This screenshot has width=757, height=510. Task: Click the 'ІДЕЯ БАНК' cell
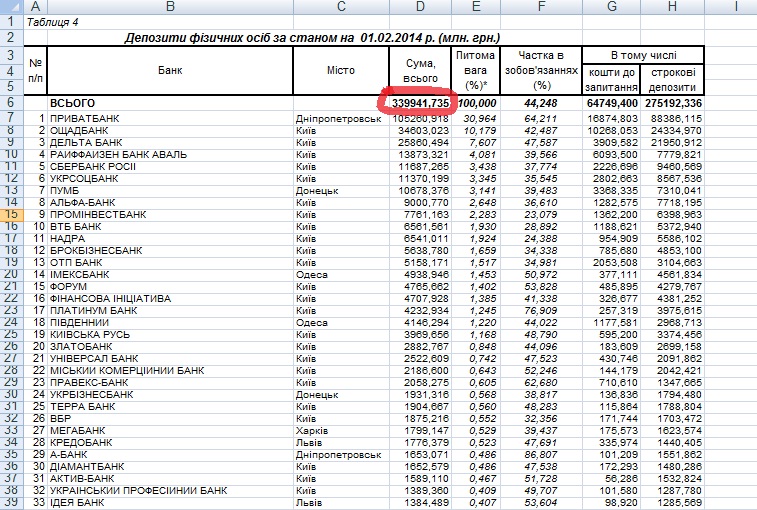point(170,502)
